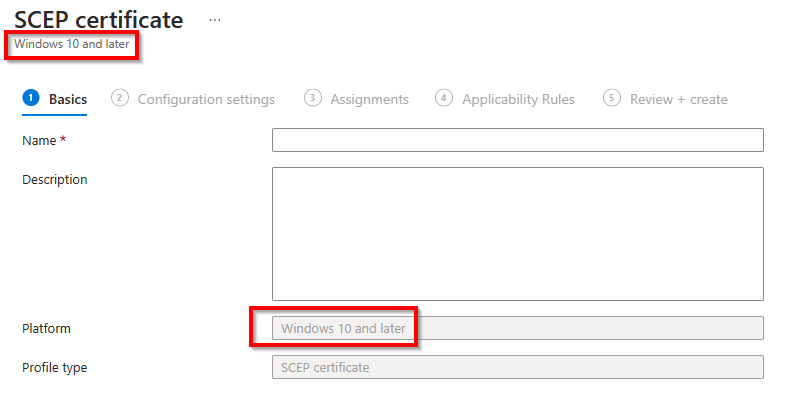Click the Windows 10 and later subtitle
This screenshot has height=403, width=786.
coord(72,44)
